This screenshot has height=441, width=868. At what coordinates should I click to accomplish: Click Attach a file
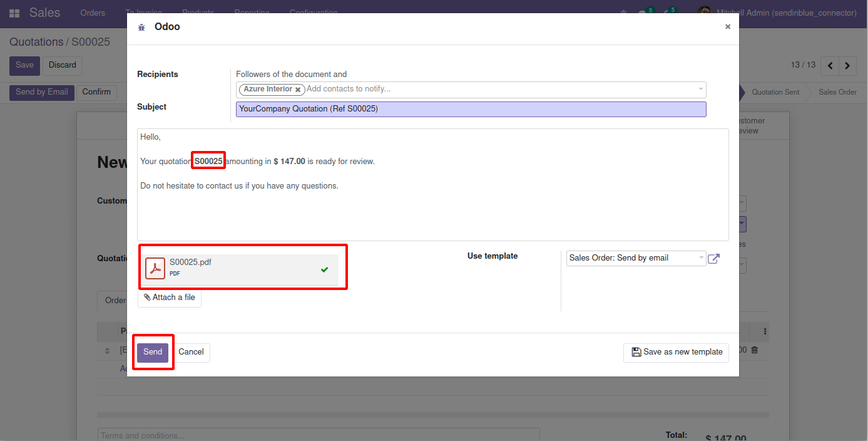169,298
